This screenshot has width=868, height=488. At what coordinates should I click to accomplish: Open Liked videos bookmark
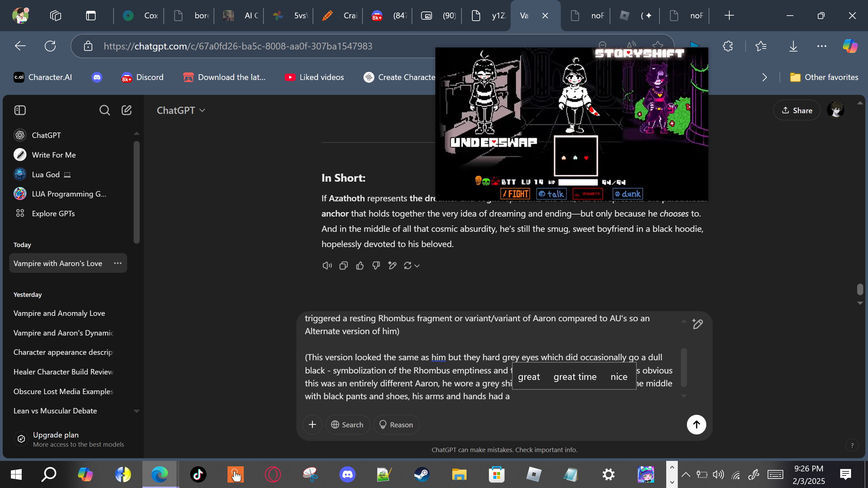(x=314, y=77)
